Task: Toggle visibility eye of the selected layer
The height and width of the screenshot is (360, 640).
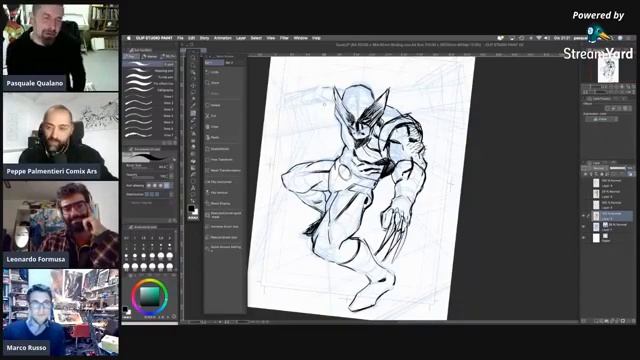Action: [584, 216]
